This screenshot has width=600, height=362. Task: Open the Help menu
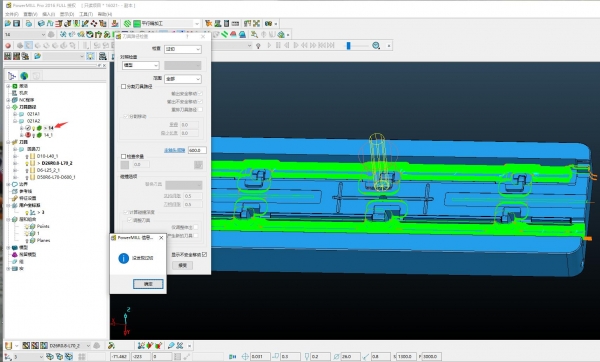tap(104, 14)
